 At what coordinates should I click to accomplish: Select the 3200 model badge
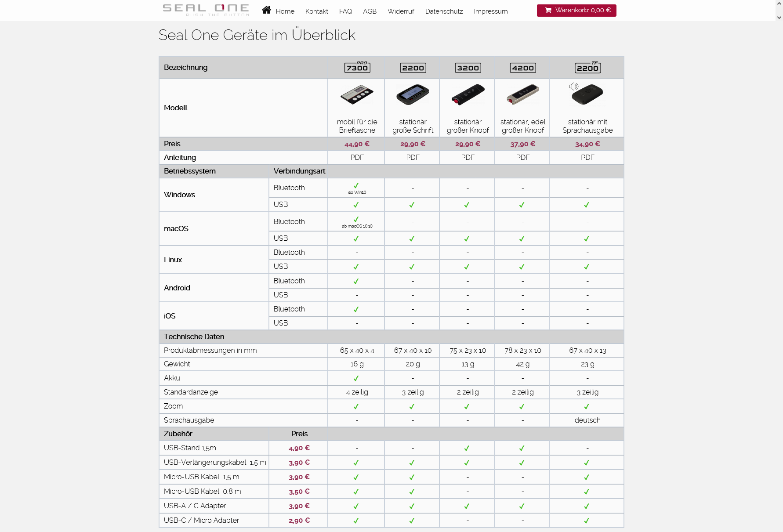468,68
